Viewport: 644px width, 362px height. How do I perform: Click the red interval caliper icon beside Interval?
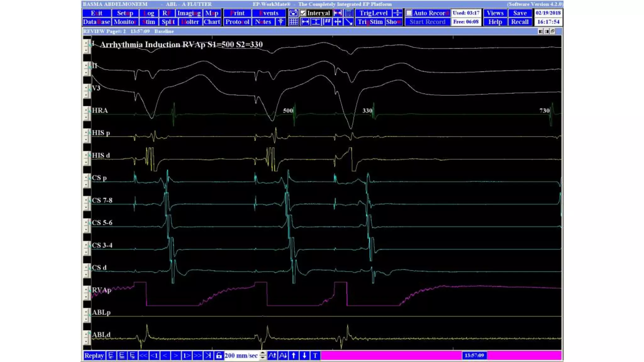coord(338,13)
